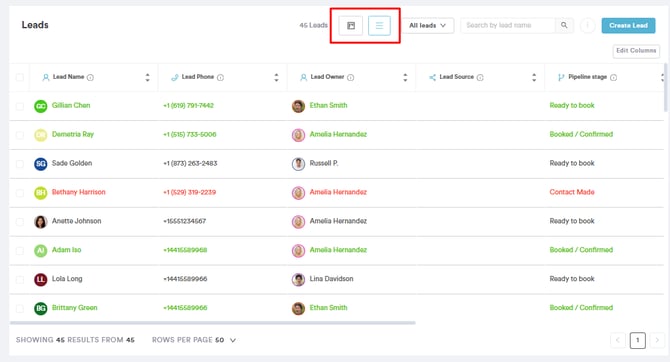Open lead Adam Iso

pyautogui.click(x=66, y=250)
